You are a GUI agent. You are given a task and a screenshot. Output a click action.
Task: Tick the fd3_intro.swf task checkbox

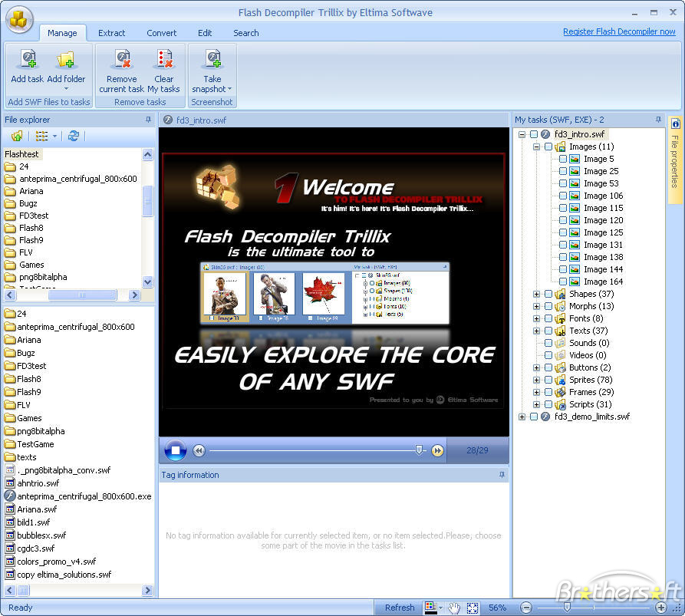(x=534, y=134)
